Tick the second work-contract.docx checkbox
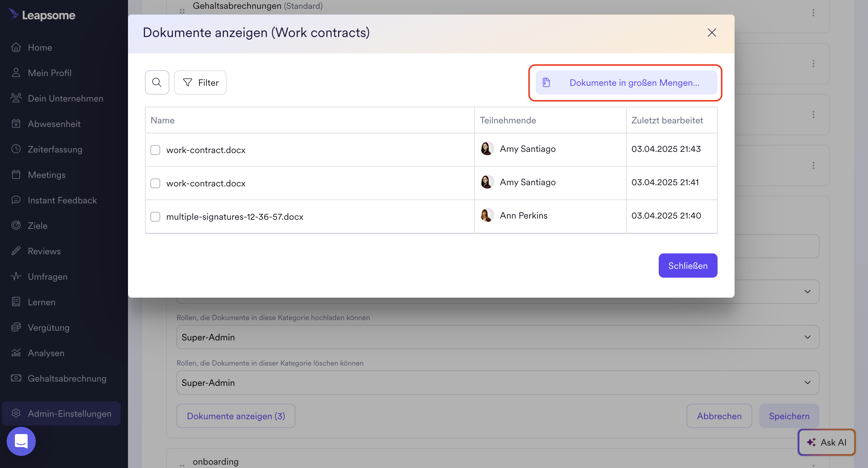 155,183
